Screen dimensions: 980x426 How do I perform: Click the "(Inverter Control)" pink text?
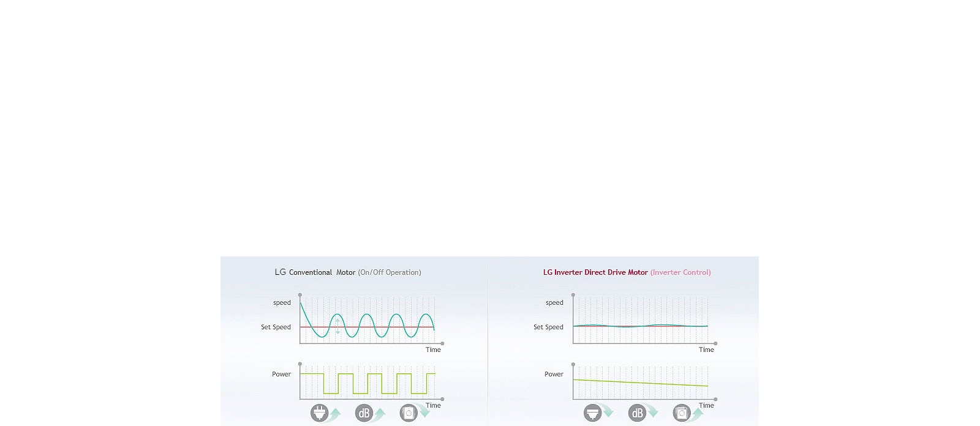[x=680, y=272]
